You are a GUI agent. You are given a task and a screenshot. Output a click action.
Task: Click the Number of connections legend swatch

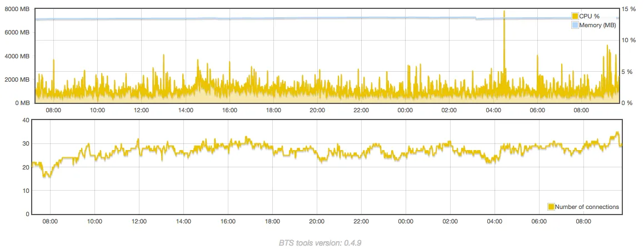pyautogui.click(x=551, y=207)
